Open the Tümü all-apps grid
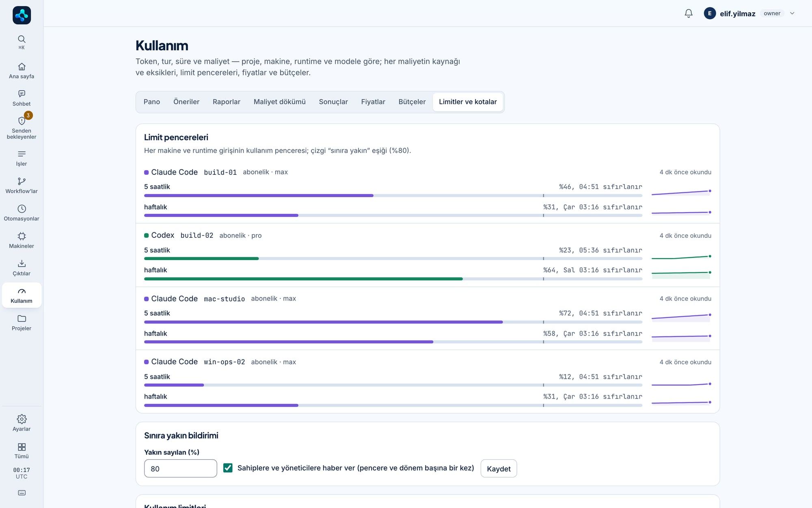 [22, 447]
